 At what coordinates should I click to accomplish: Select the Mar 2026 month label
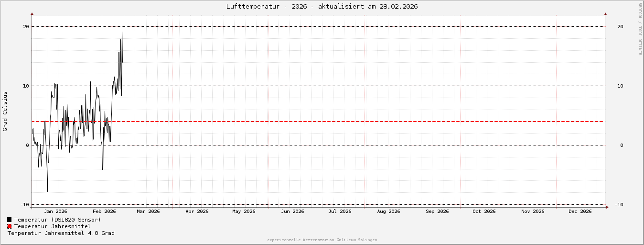pyautogui.click(x=148, y=211)
